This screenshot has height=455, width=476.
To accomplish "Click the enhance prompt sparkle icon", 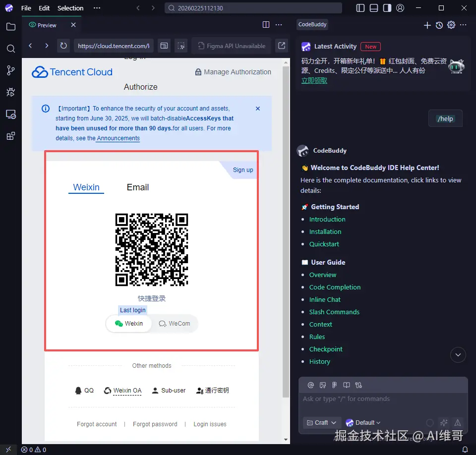I will pos(444,422).
